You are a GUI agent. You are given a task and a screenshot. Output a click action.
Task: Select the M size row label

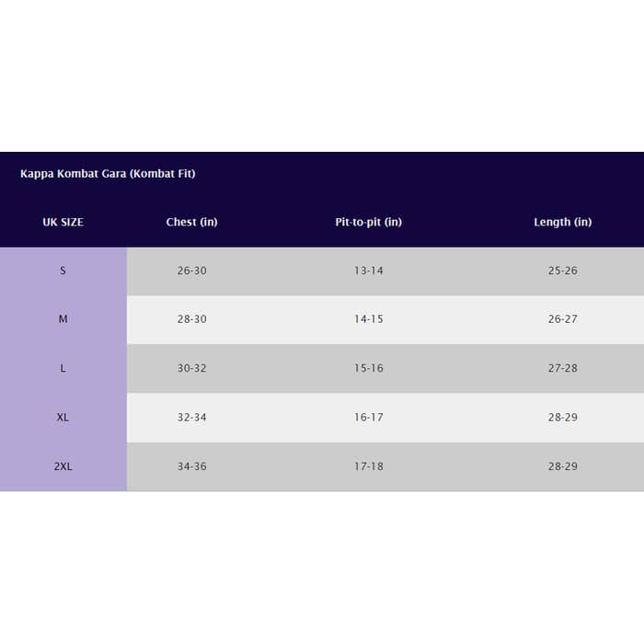[63, 319]
